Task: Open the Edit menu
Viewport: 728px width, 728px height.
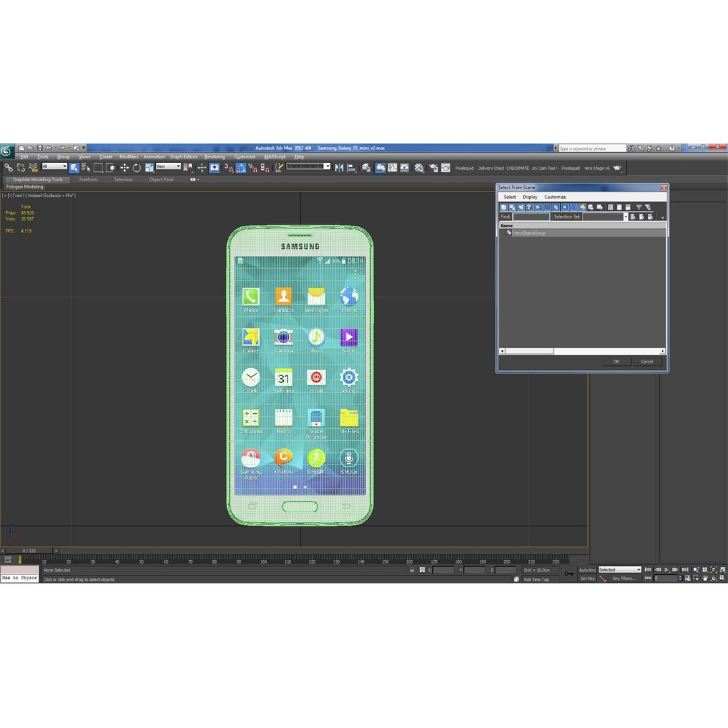Action: click(24, 156)
